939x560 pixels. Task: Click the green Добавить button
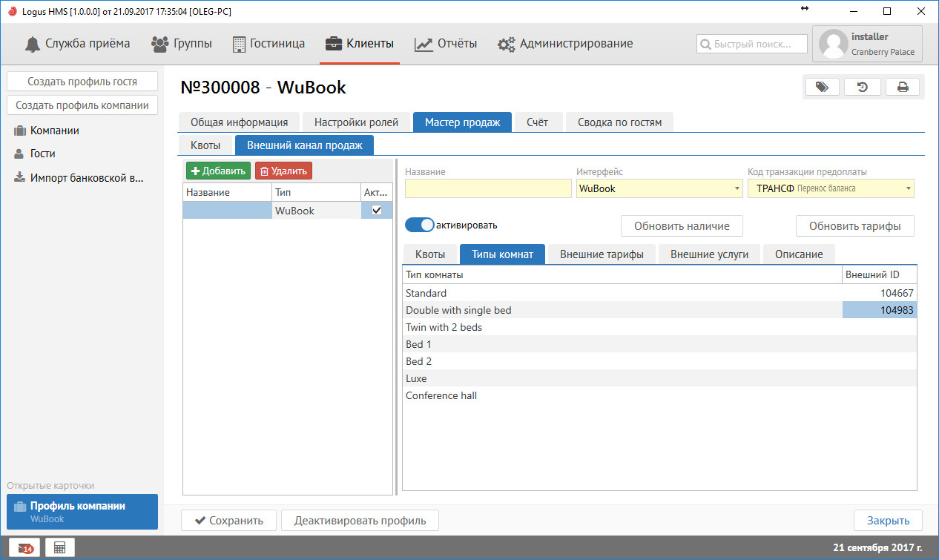coord(218,171)
